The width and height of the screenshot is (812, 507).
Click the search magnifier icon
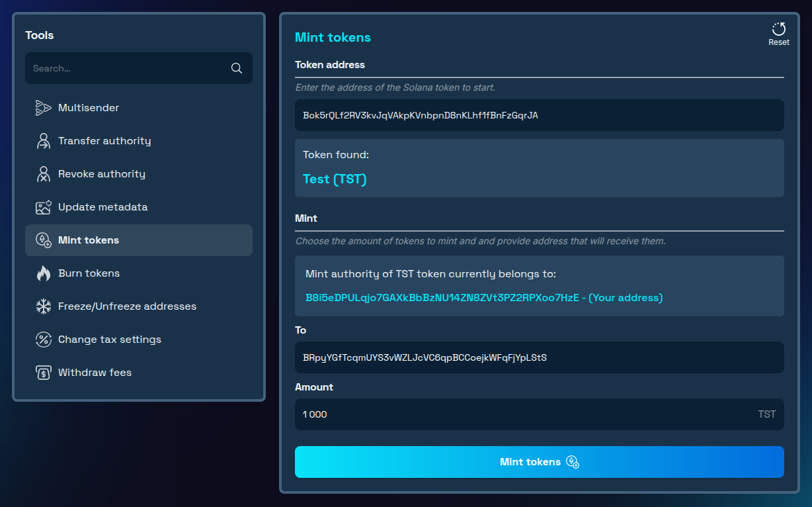pos(237,68)
